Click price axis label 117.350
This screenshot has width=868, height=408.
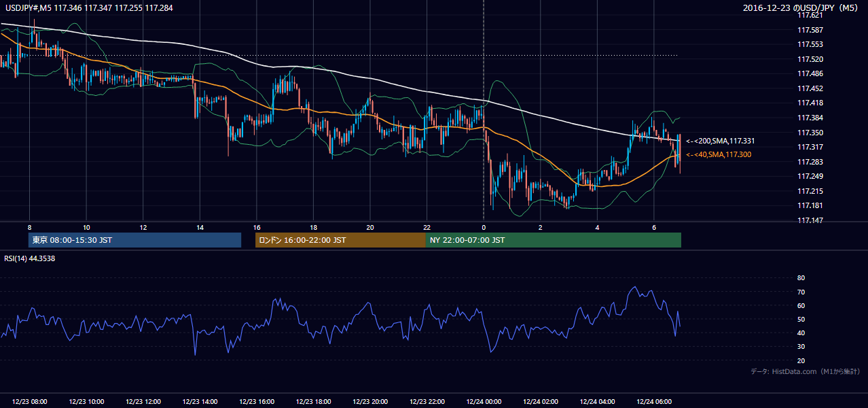click(810, 133)
